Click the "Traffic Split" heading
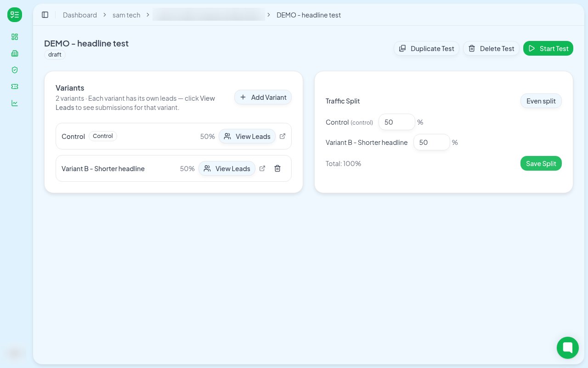This screenshot has width=588, height=368. pyautogui.click(x=343, y=101)
